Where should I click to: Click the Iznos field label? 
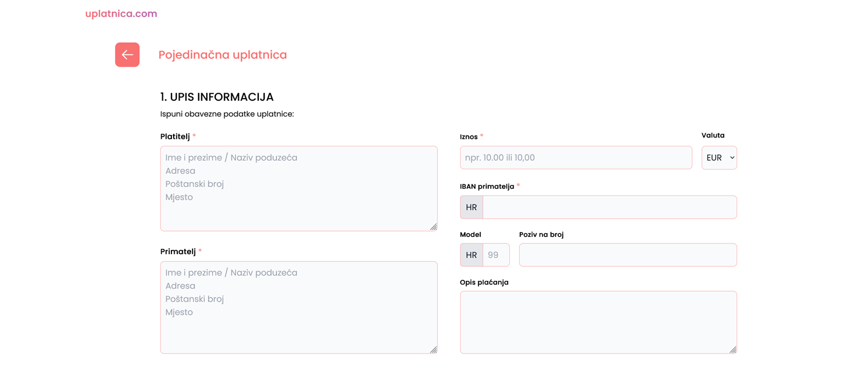469,137
